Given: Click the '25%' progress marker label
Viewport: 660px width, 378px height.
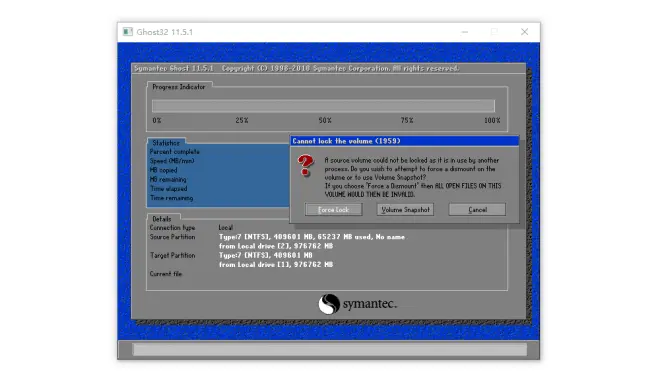Looking at the screenshot, I should pyautogui.click(x=242, y=120).
